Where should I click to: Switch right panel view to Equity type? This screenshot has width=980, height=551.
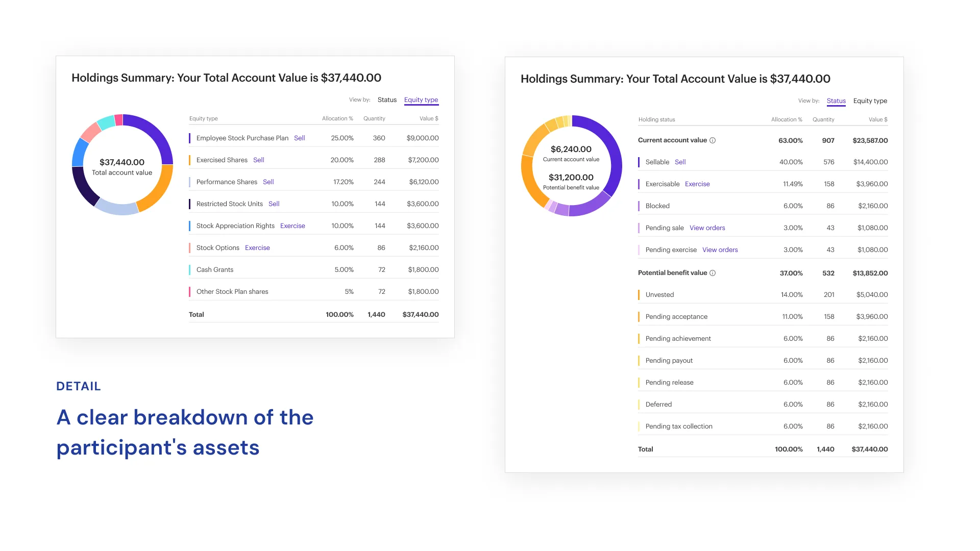(x=870, y=101)
